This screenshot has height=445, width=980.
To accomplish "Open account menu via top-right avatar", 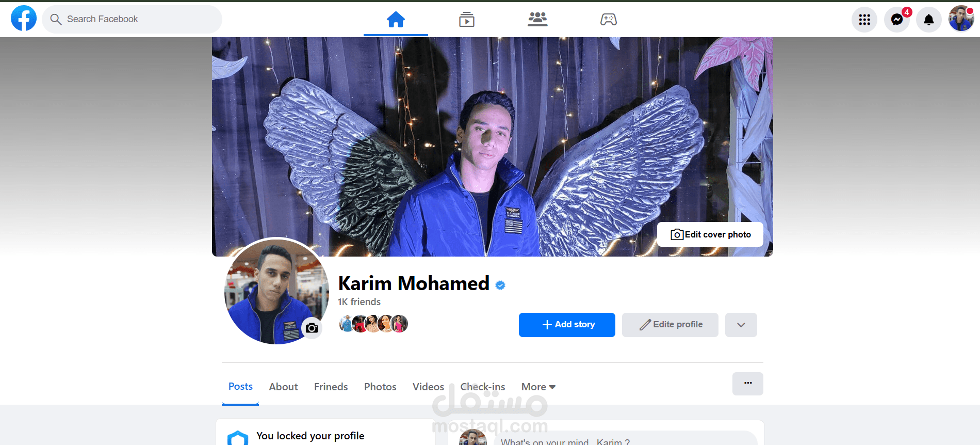I will [x=961, y=19].
